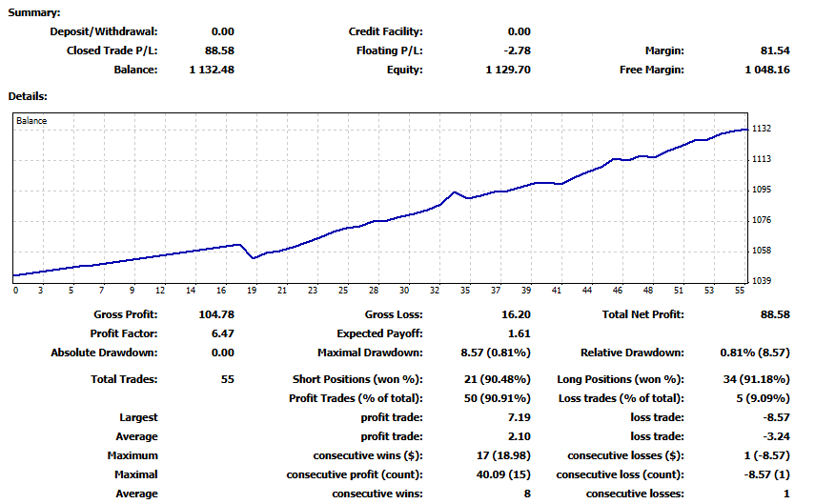The height and width of the screenshot is (504, 815).
Task: Click the Maximal Drawdown value 8.57 (0.81%)
Action: click(496, 353)
